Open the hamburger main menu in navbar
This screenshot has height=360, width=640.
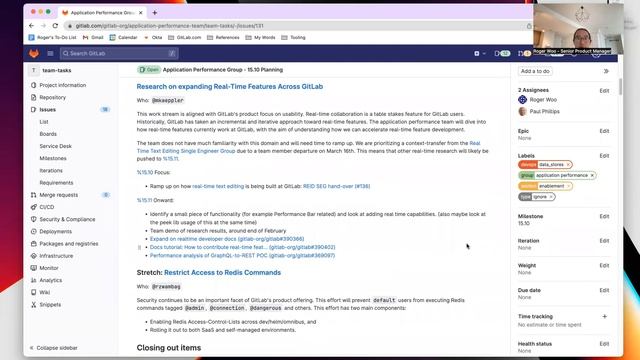50,53
